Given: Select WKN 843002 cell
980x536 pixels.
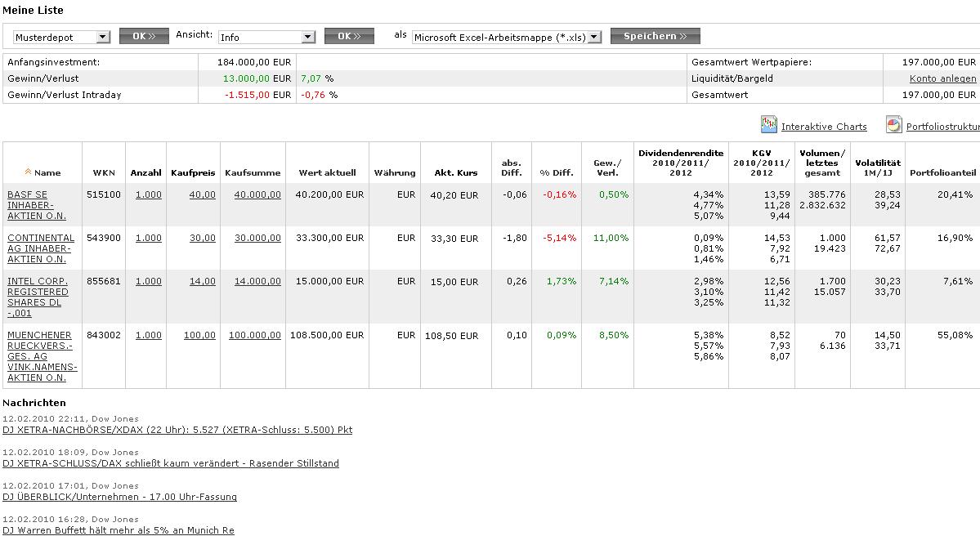Looking at the screenshot, I should [104, 335].
